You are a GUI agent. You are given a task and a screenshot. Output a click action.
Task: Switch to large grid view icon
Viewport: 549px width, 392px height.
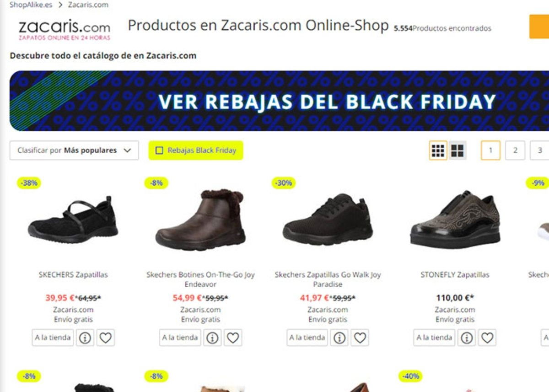(x=457, y=150)
